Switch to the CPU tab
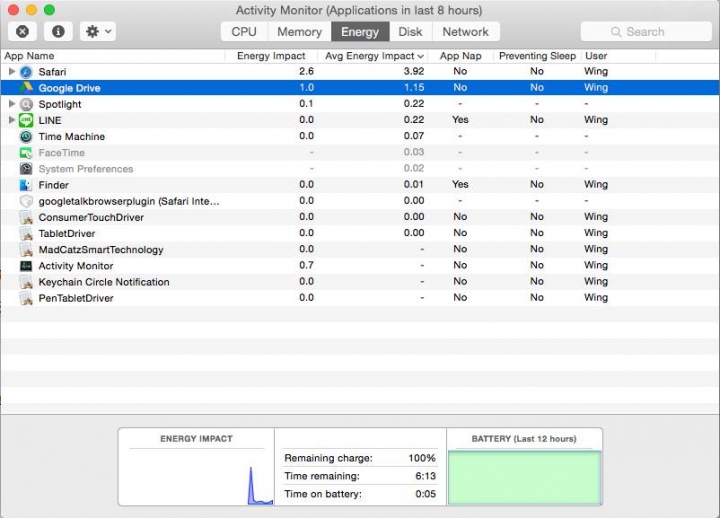720x518 pixels. click(x=244, y=32)
